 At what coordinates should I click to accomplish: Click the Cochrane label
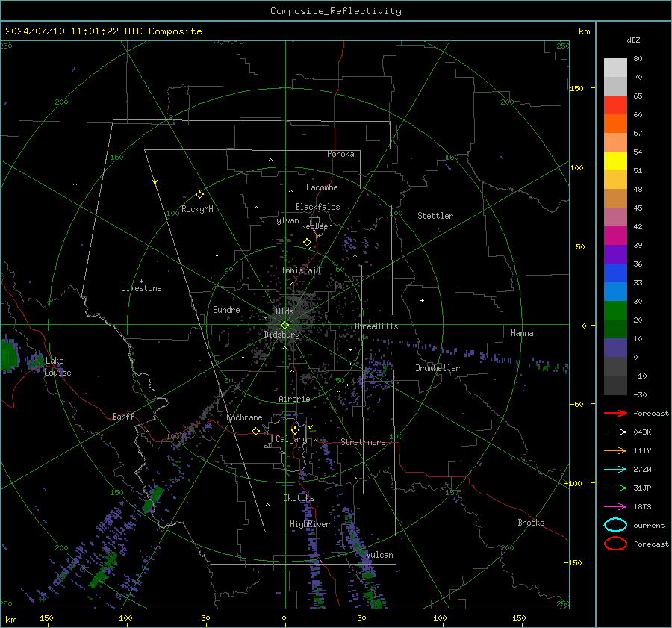coord(244,417)
